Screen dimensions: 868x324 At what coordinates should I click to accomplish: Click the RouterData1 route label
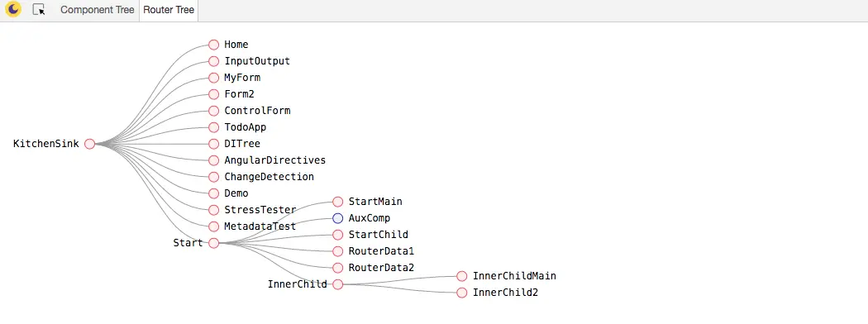tap(381, 251)
